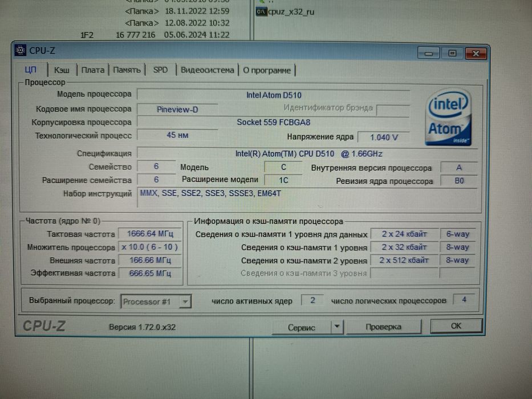Select the 1F2 row dated 05.06.2024 in file manager
Screen dimensions: 532x399
155,35
